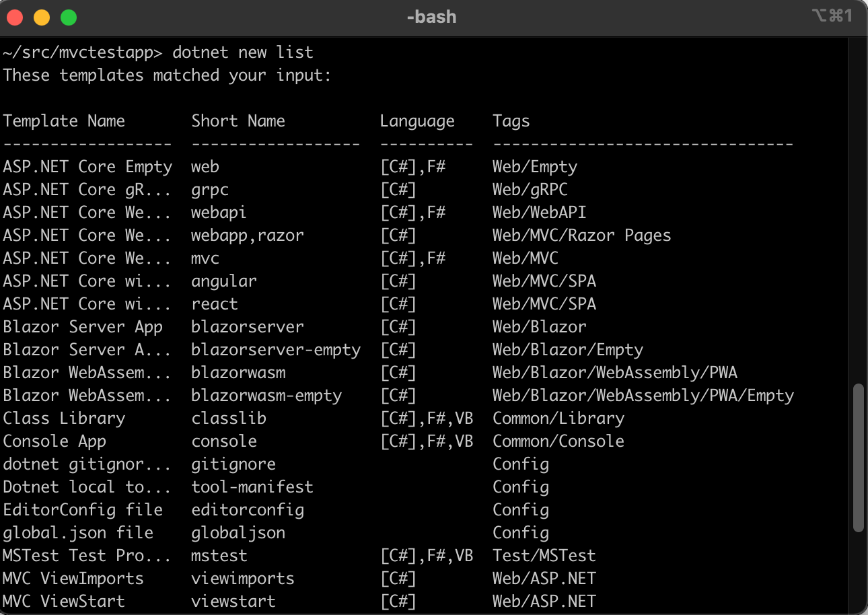This screenshot has width=868, height=615.
Task: Click 'Web/Blazor' tag in blazorserver row
Action: point(540,327)
